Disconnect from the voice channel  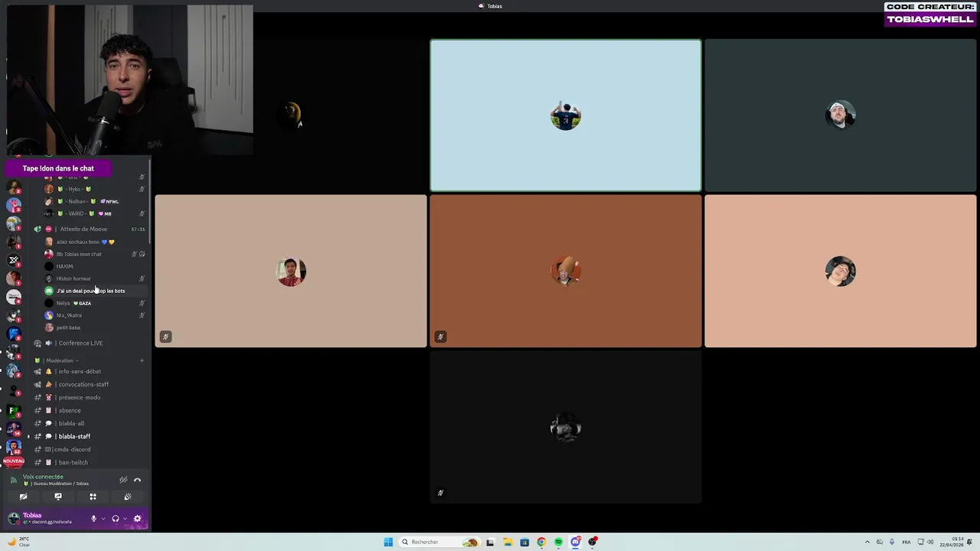pos(137,480)
